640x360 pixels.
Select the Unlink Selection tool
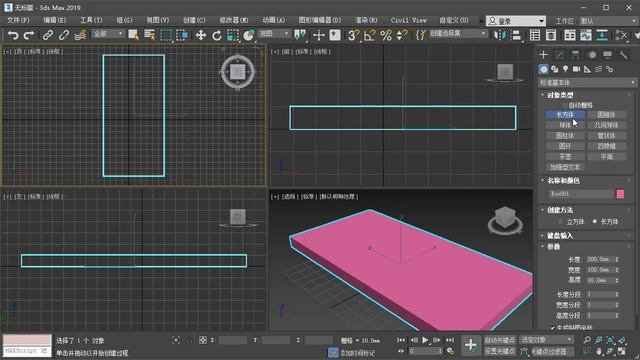[x=64, y=35]
